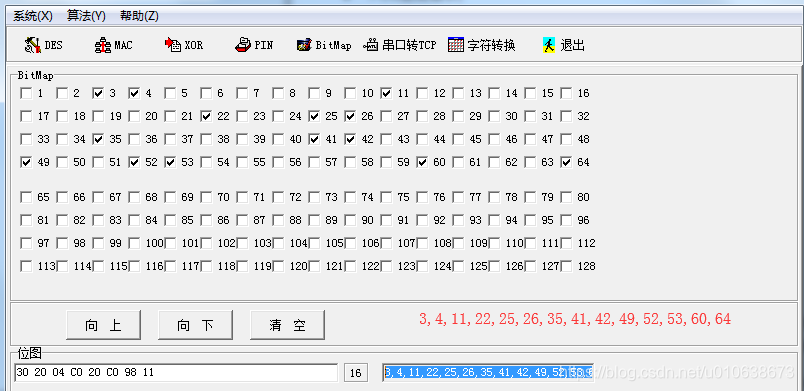This screenshot has height=391, width=804.
Task: Click the bitmap hex value input field
Action: (x=176, y=373)
